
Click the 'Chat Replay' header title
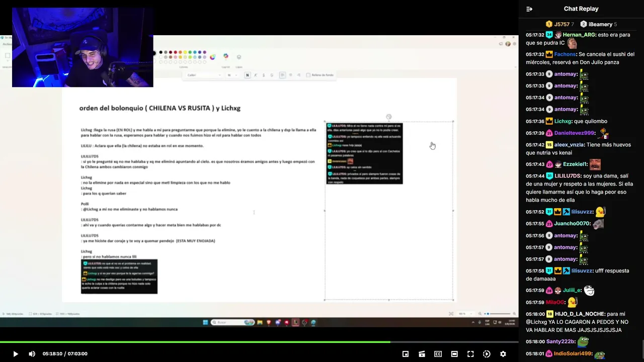[x=581, y=9]
